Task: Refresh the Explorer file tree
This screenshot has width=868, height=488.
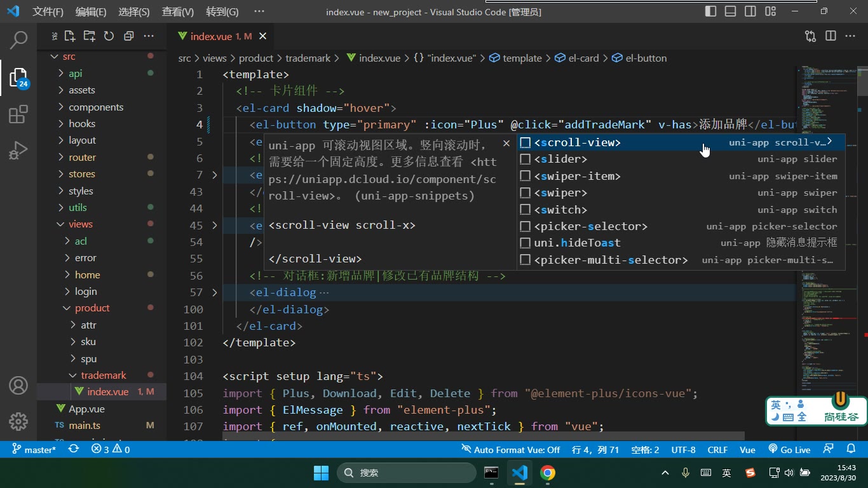Action: click(109, 36)
